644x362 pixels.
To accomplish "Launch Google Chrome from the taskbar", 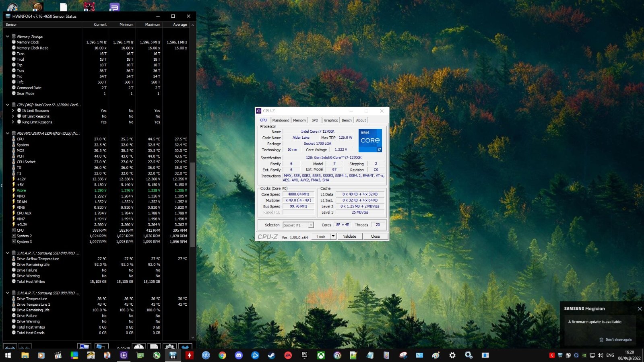I will click(x=222, y=355).
